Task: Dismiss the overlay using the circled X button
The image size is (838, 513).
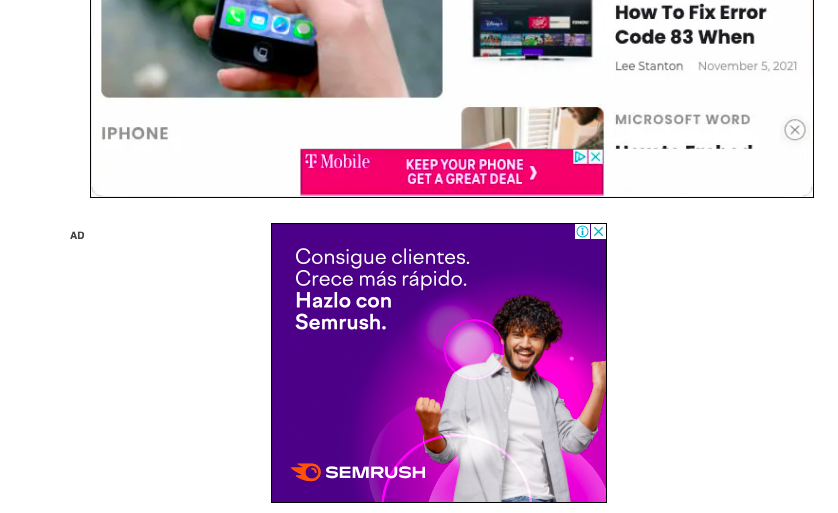Action: (795, 130)
